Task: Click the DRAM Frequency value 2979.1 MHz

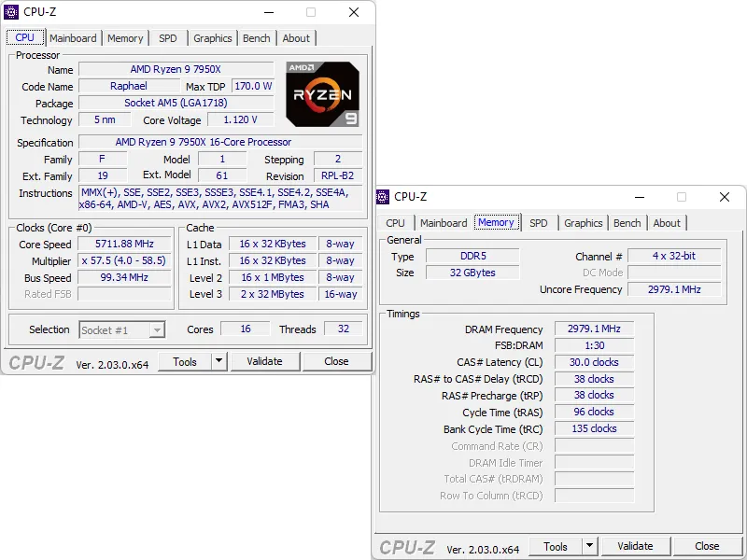Action: 595,329
